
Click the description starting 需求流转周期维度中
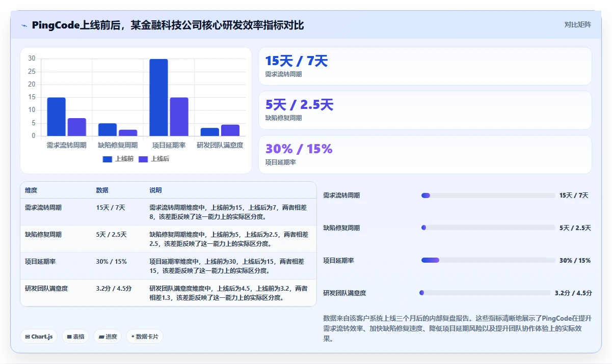pyautogui.click(x=228, y=212)
